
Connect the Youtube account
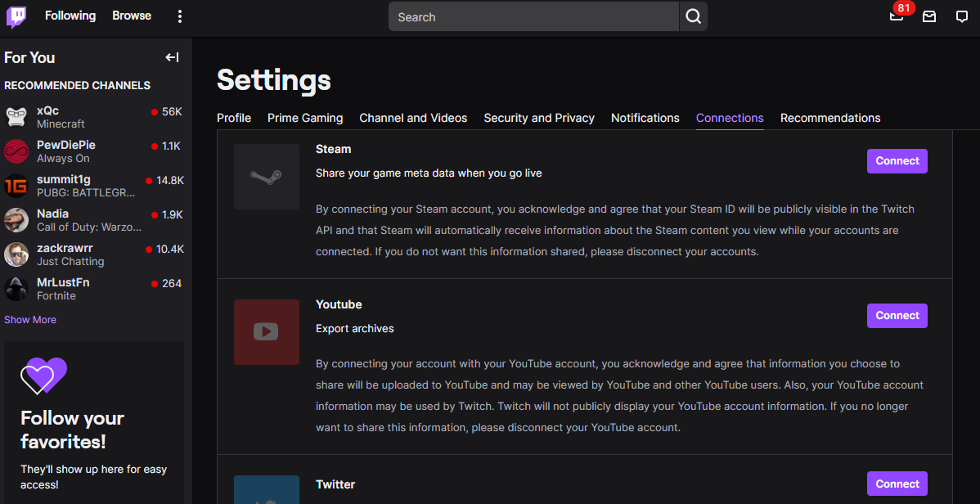coord(897,316)
